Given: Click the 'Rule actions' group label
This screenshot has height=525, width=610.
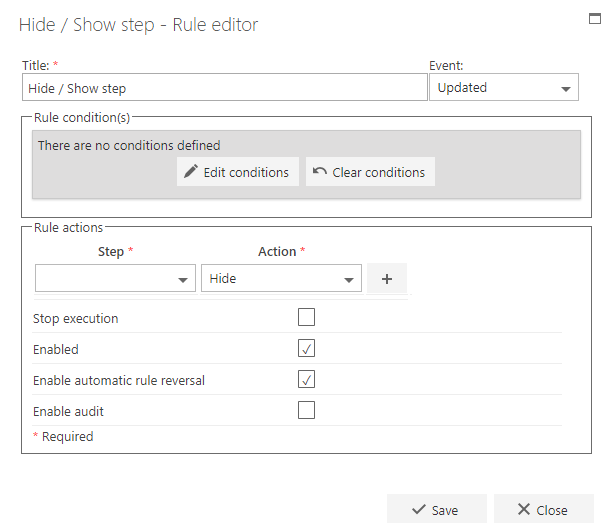Looking at the screenshot, I should [68, 228].
